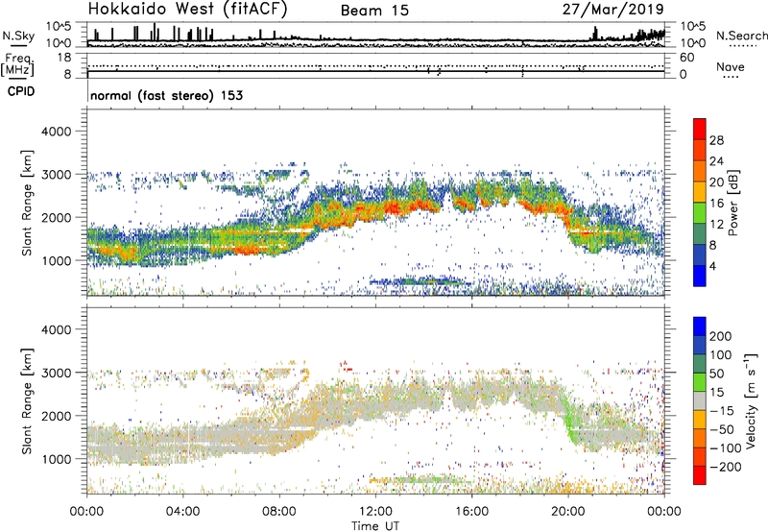Screen dimensions: 768x532
Task: Click the 'CPID' label
Action: tap(21, 91)
